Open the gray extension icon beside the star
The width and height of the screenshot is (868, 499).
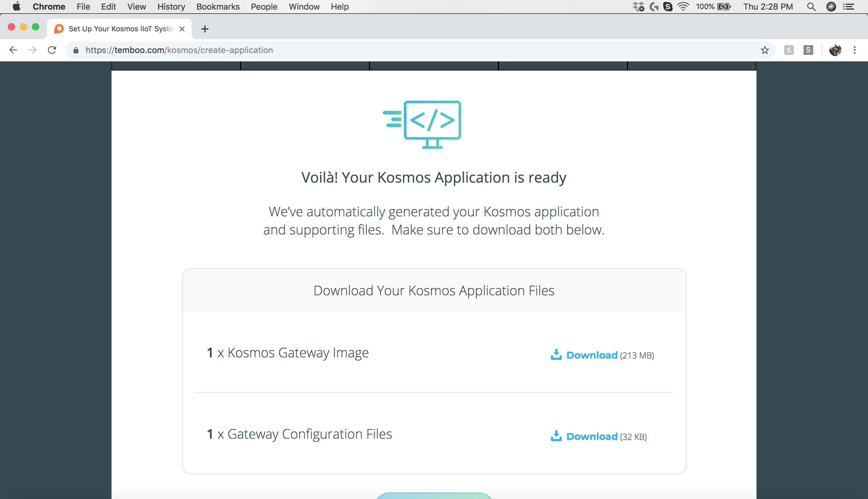pyautogui.click(x=789, y=50)
